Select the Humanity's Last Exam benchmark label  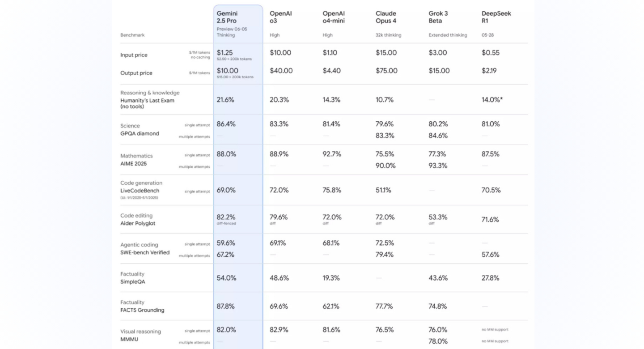pyautogui.click(x=147, y=103)
